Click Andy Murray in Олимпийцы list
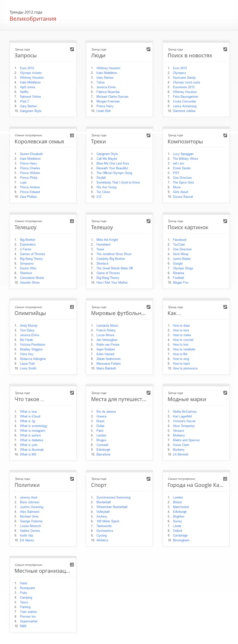238x644 pixels. pyautogui.click(x=29, y=325)
